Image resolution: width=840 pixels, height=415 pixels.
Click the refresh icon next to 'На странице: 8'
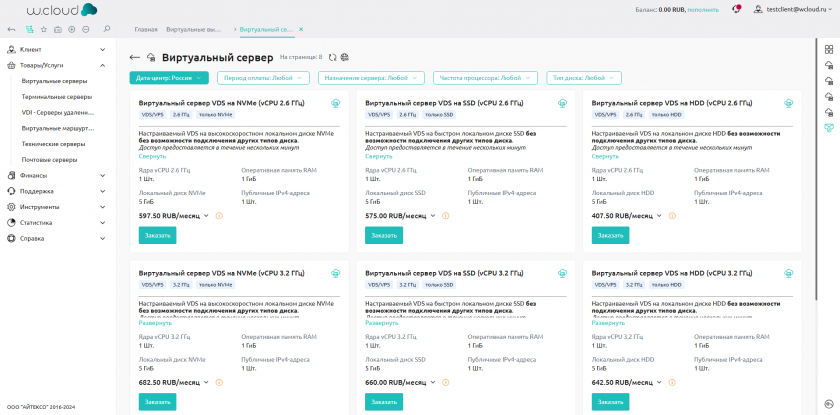coord(332,57)
